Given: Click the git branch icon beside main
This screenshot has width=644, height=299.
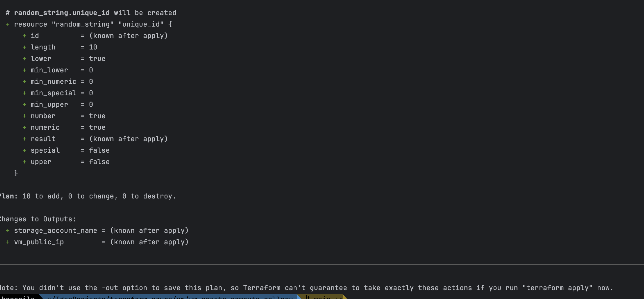Looking at the screenshot, I should [x=308, y=297].
